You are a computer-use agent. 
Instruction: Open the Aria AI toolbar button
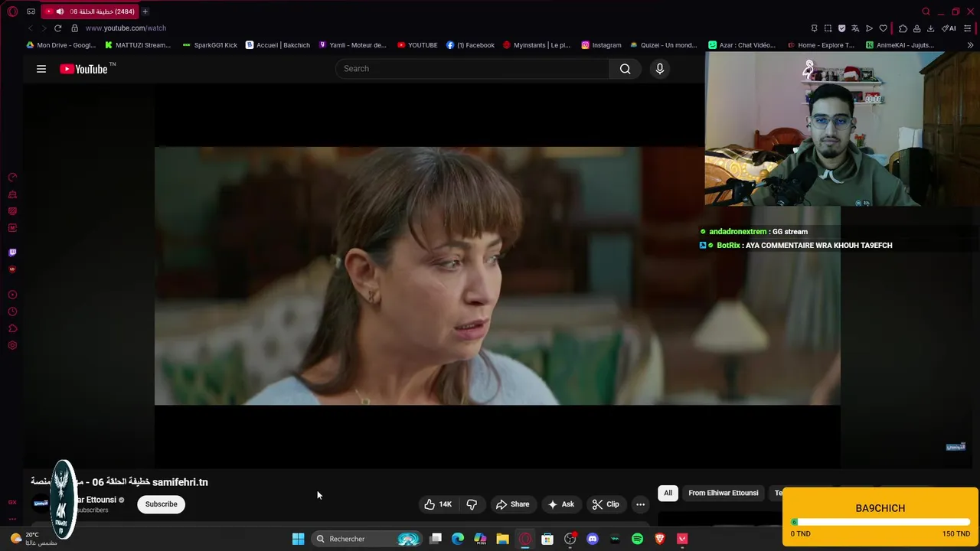(949, 28)
